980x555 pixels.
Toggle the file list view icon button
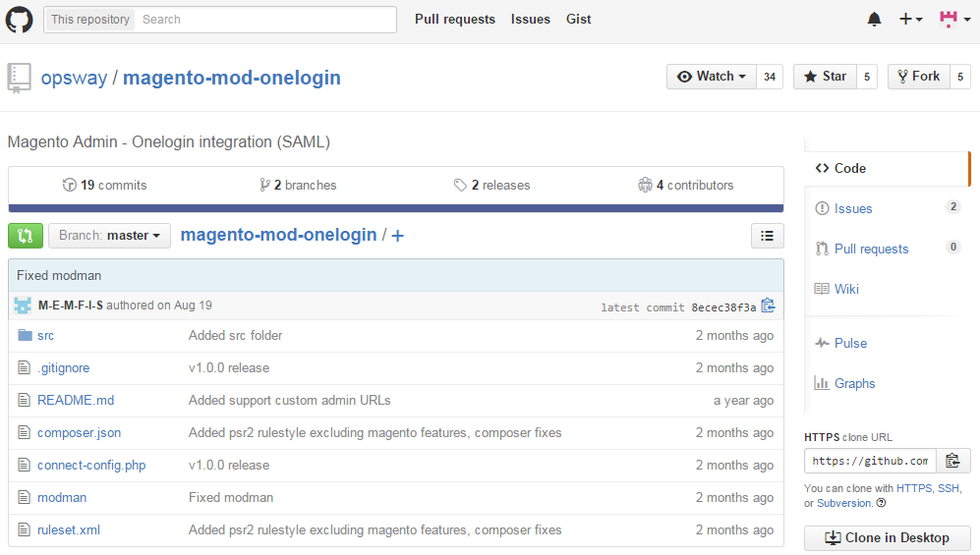pyautogui.click(x=767, y=236)
